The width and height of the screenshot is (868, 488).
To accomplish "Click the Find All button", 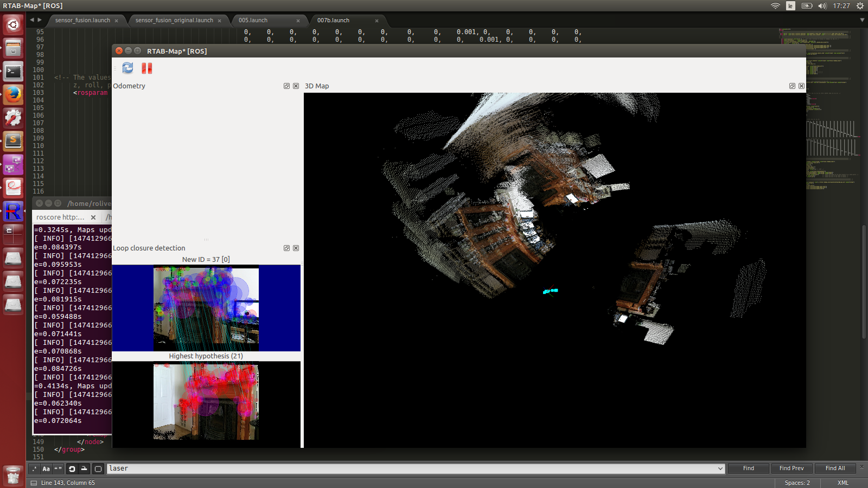I will (x=835, y=468).
